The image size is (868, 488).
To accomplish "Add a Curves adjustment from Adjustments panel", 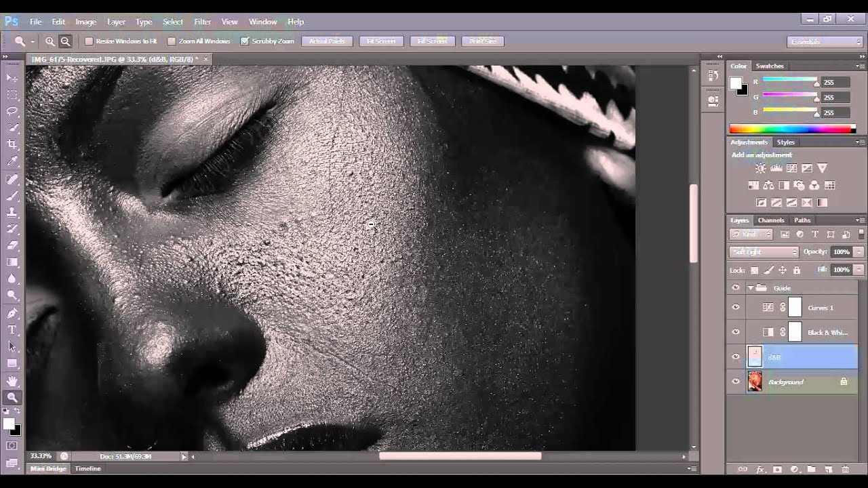I will click(791, 168).
